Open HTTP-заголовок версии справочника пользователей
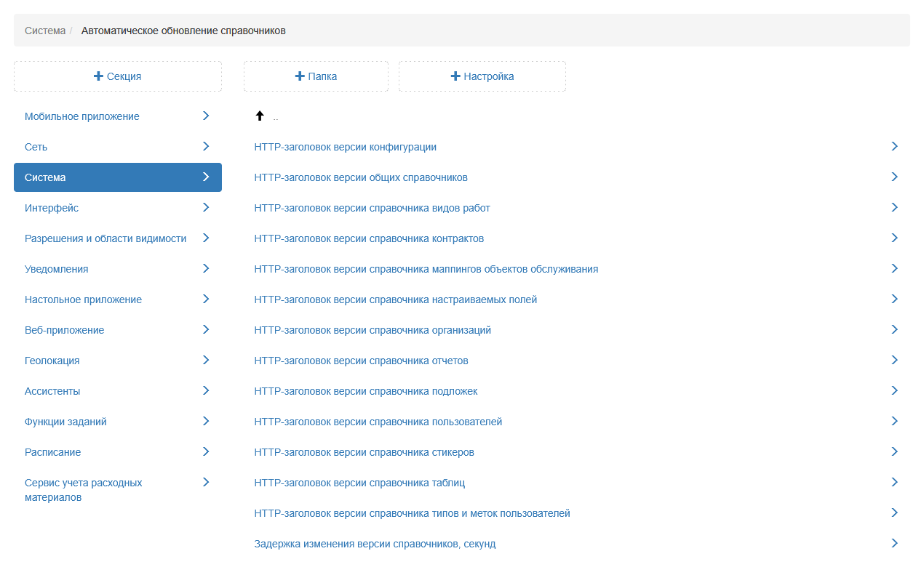This screenshot has height=575, width=924. pyautogui.click(x=378, y=422)
